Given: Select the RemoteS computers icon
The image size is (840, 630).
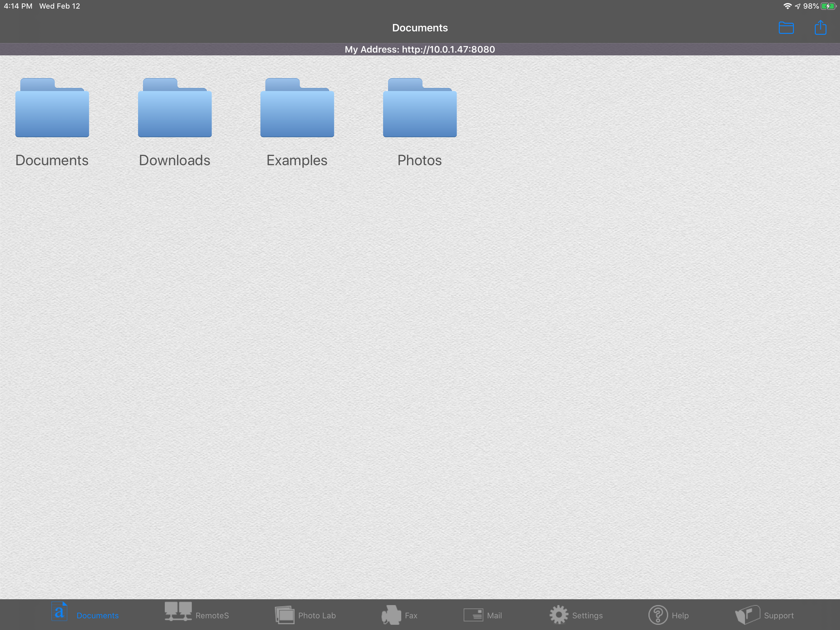Looking at the screenshot, I should point(178,611).
